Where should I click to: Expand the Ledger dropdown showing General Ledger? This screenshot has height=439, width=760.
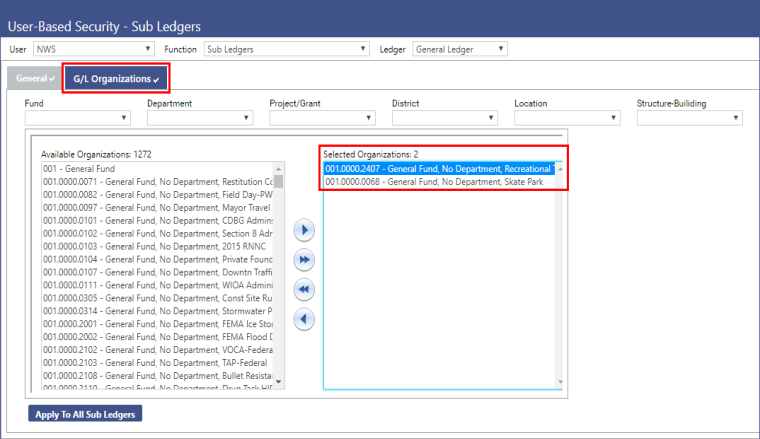tap(460, 48)
